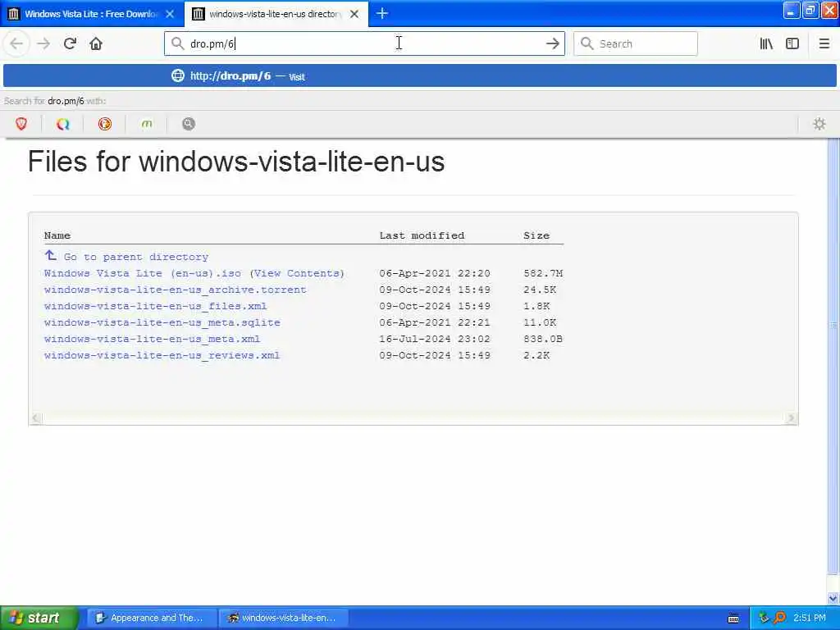Open windows-vista-lite-en-us_meta.xml link
This screenshot has width=840, height=630.
(x=152, y=339)
